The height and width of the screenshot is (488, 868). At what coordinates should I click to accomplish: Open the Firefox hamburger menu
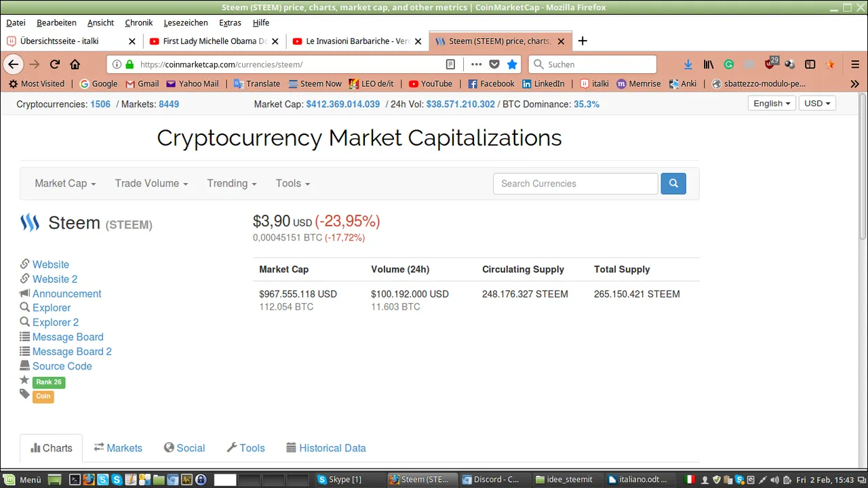(855, 64)
